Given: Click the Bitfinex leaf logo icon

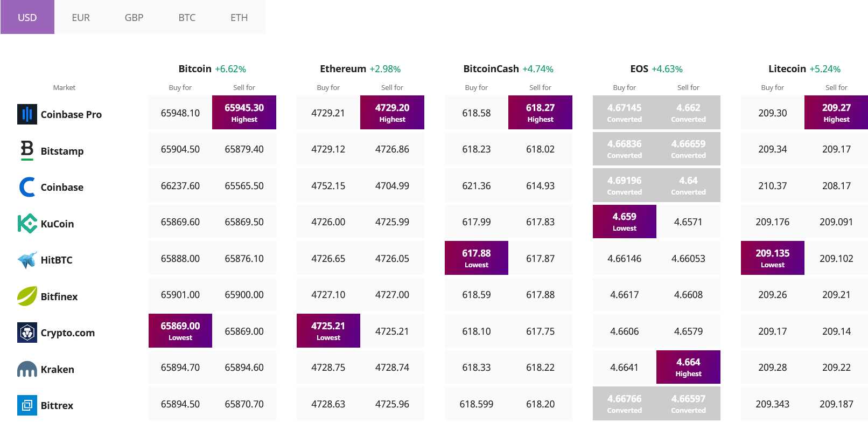Looking at the screenshot, I should tap(27, 296).
